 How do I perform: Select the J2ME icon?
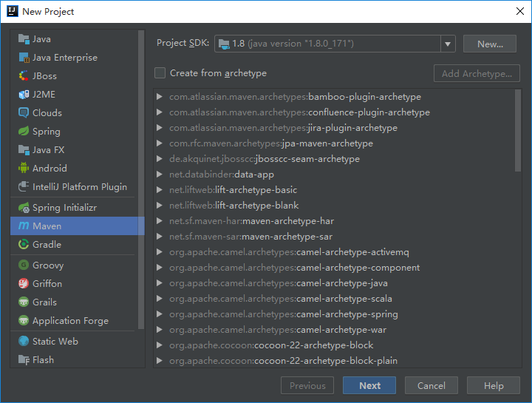[24, 95]
